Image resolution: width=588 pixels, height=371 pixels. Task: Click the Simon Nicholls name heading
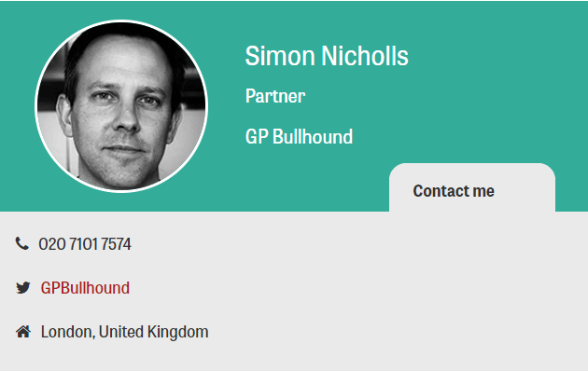coord(327,56)
